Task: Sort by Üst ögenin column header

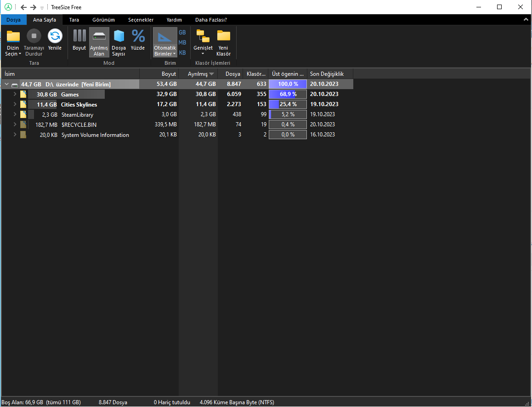Action: pos(288,74)
